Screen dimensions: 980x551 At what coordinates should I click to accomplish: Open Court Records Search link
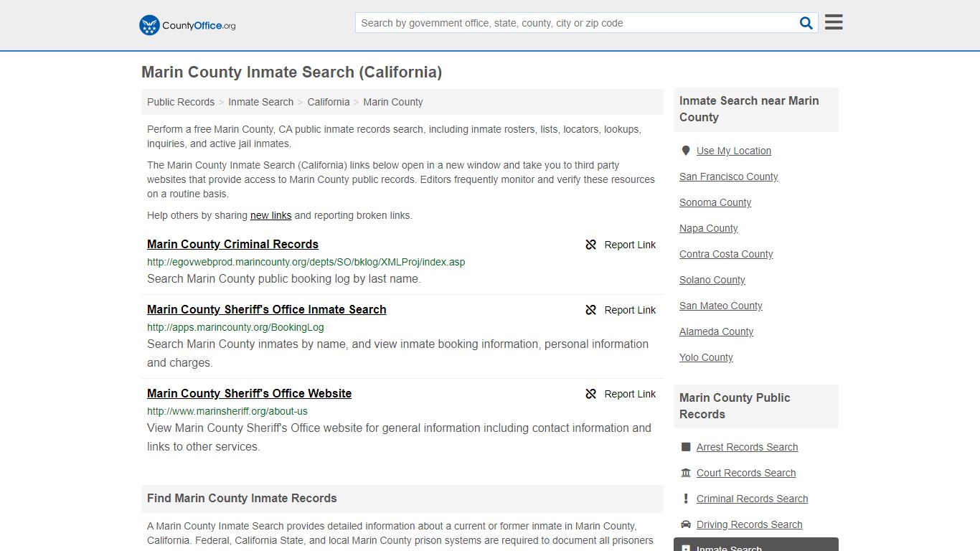pos(746,473)
